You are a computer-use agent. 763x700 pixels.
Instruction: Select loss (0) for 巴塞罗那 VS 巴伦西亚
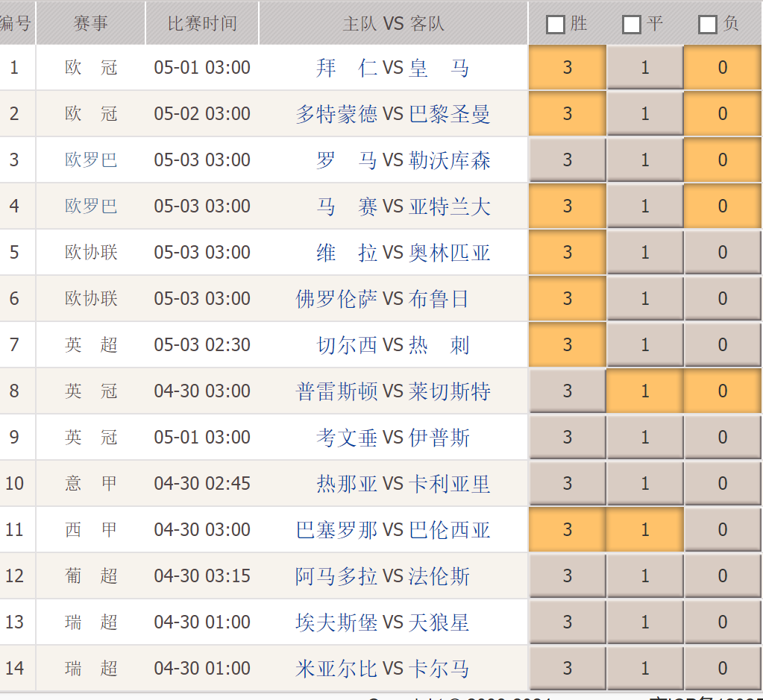(x=723, y=530)
